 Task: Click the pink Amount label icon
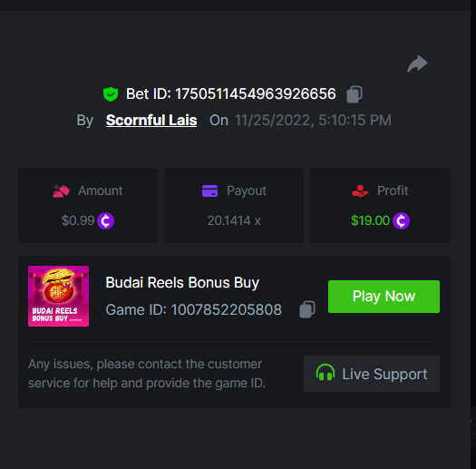(x=61, y=191)
